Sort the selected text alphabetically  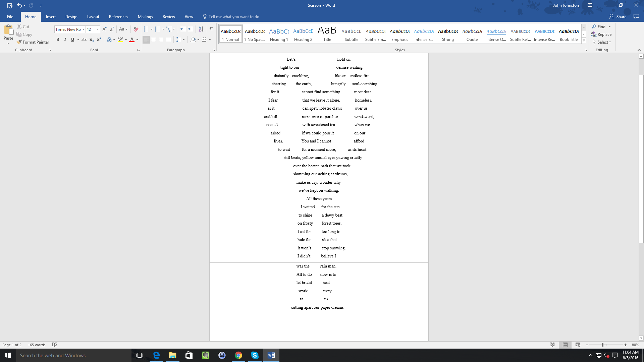click(201, 29)
